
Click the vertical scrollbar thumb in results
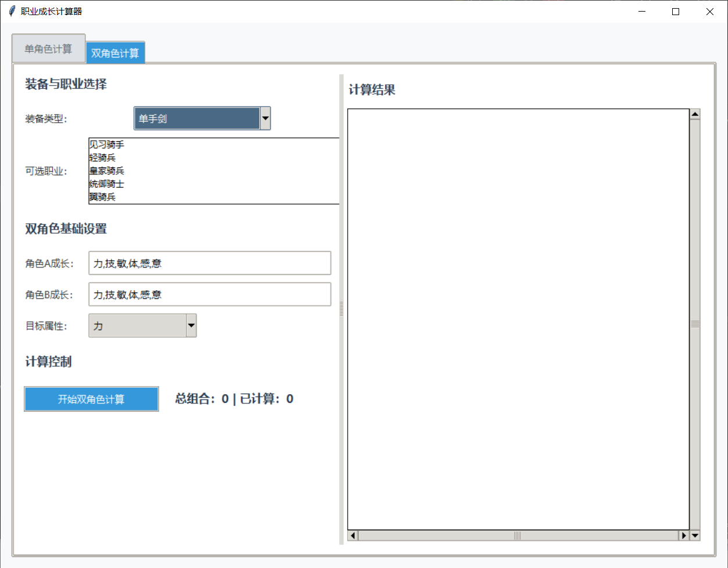(x=695, y=324)
